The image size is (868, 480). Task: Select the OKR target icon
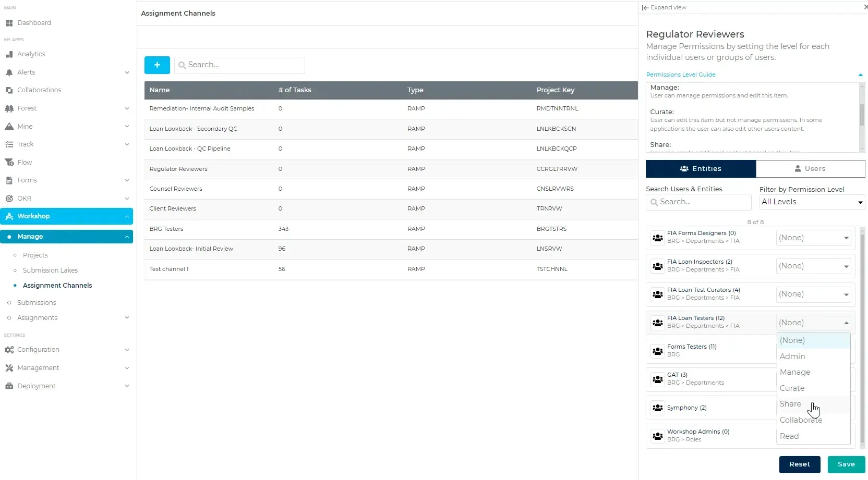[9, 199]
